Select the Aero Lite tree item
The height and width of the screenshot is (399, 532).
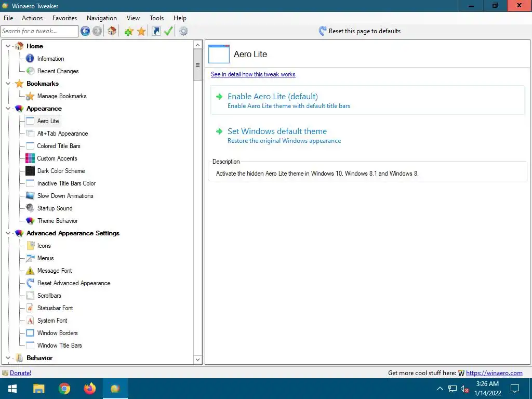[x=48, y=121]
